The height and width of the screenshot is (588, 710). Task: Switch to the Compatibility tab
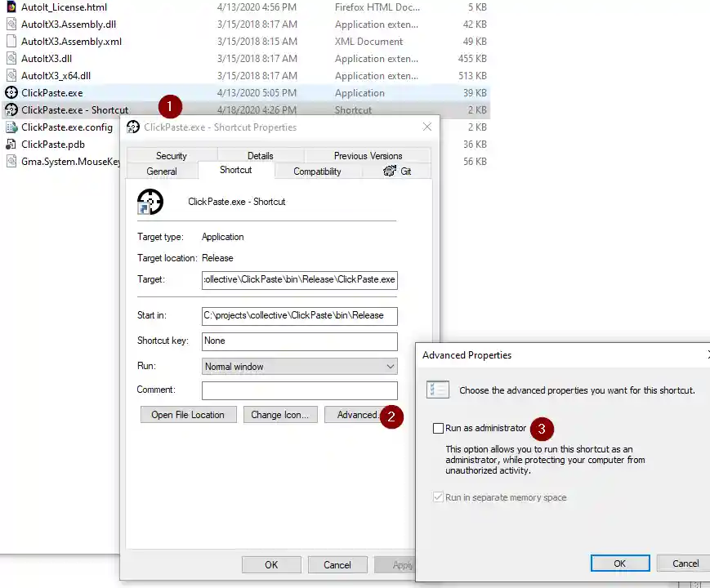coord(317,171)
